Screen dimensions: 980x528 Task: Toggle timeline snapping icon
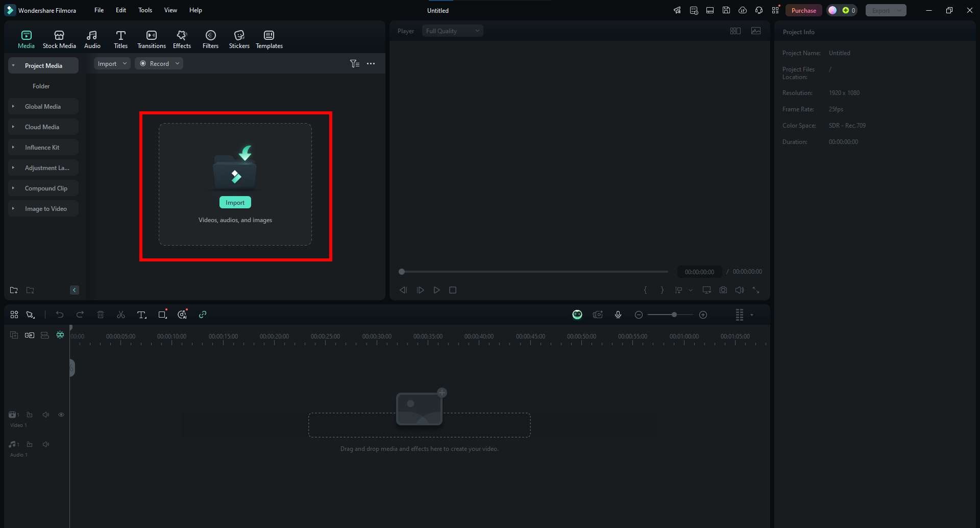(x=60, y=335)
